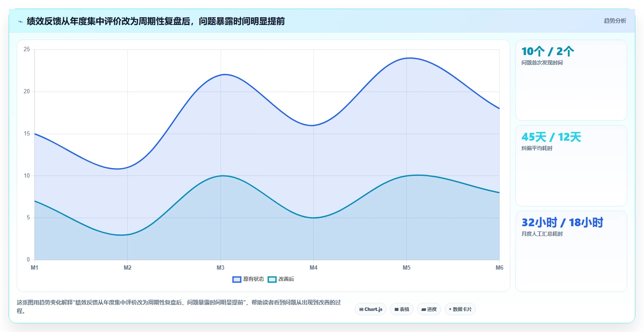Click the 纠偏平均耗时 label
644x332 pixels.
537,148
